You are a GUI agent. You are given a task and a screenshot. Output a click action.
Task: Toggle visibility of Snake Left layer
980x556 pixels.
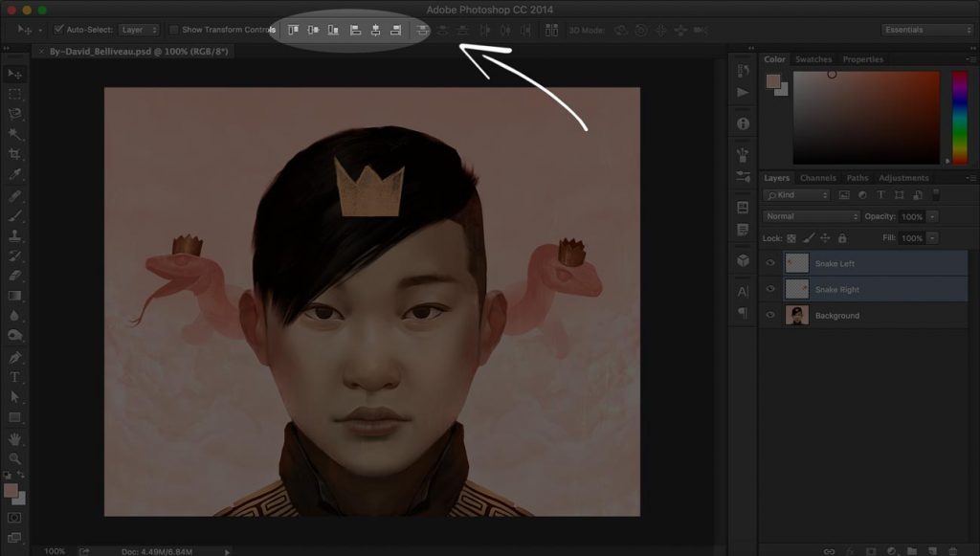pos(770,263)
